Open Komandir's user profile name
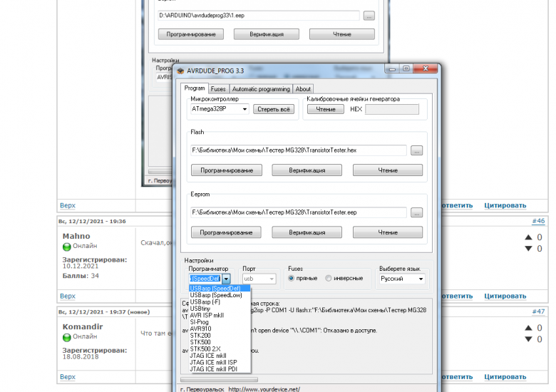This screenshot has height=392, width=556. tap(83, 326)
